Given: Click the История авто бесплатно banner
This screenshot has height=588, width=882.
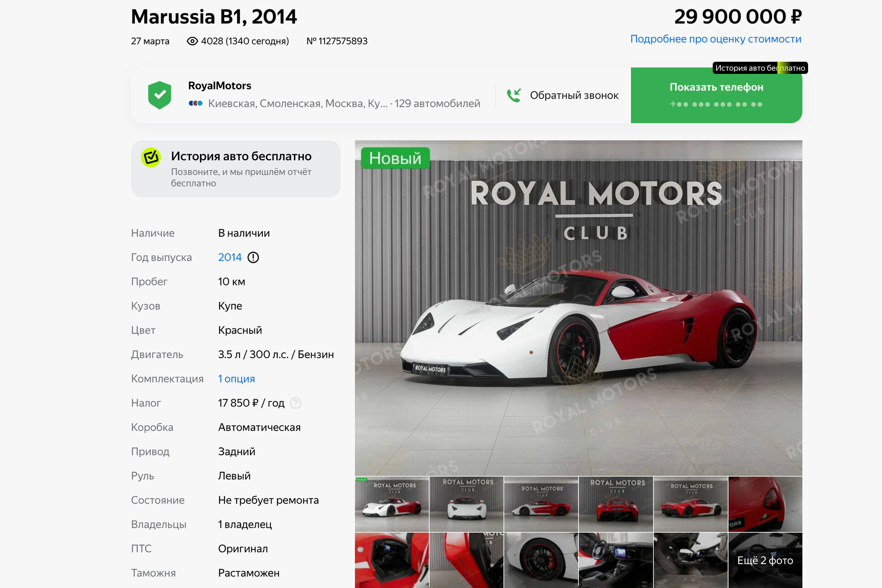Looking at the screenshot, I should tap(236, 169).
